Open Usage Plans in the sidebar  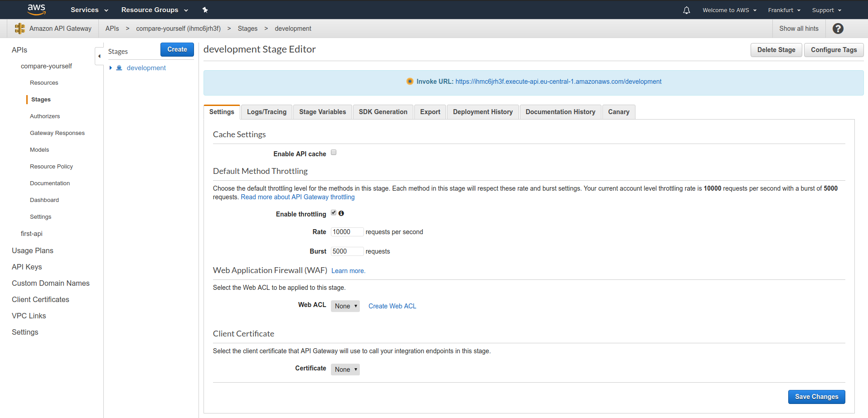click(33, 250)
